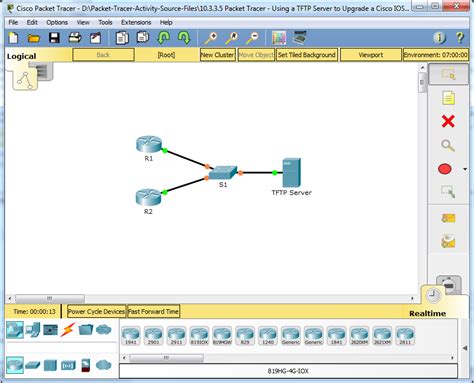
Task: Select the lightning bolt Connections category
Action: pos(68,329)
